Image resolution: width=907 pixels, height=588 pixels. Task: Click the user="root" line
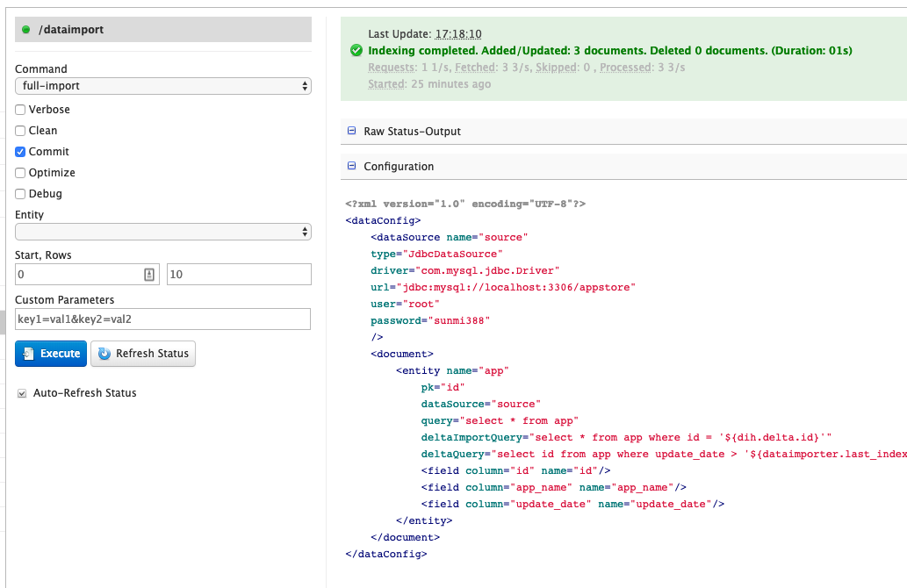405,305
